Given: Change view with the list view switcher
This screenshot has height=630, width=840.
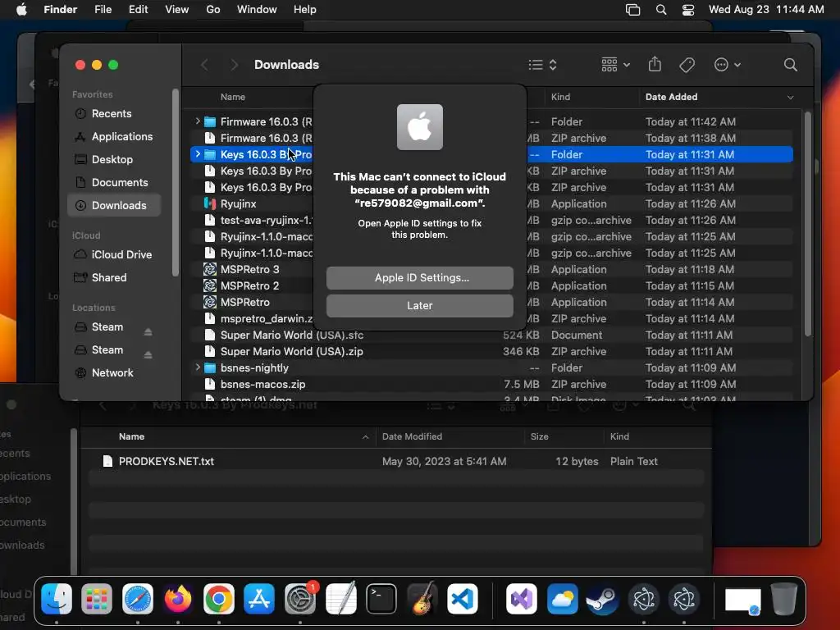Looking at the screenshot, I should tap(543, 65).
